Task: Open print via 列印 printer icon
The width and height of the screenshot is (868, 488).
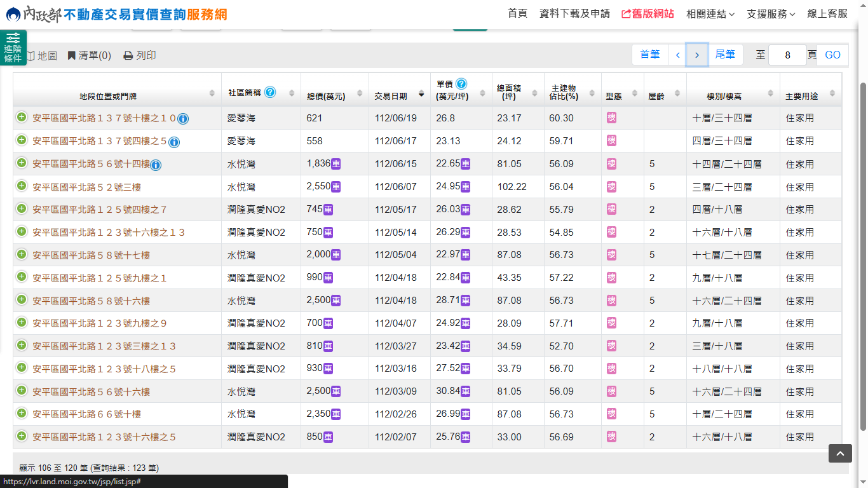Action: click(128, 56)
